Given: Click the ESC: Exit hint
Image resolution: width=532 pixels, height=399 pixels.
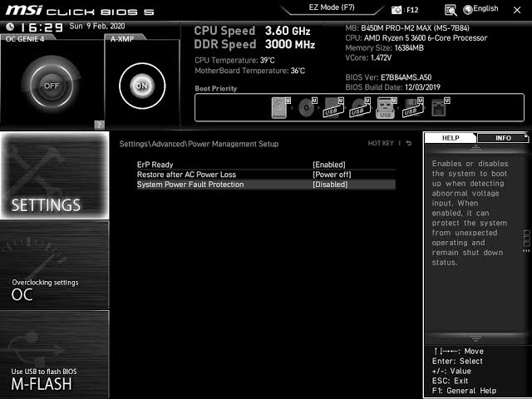Looking at the screenshot, I should click(x=450, y=381).
